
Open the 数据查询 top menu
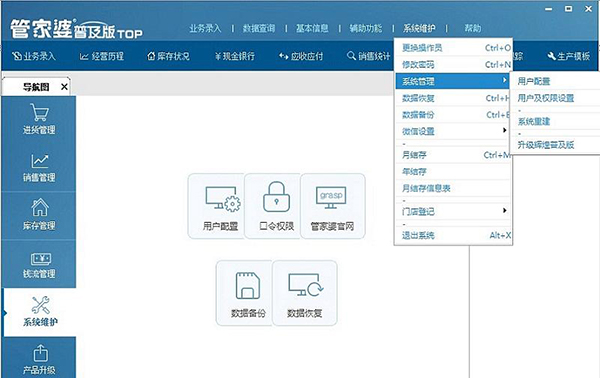point(259,28)
